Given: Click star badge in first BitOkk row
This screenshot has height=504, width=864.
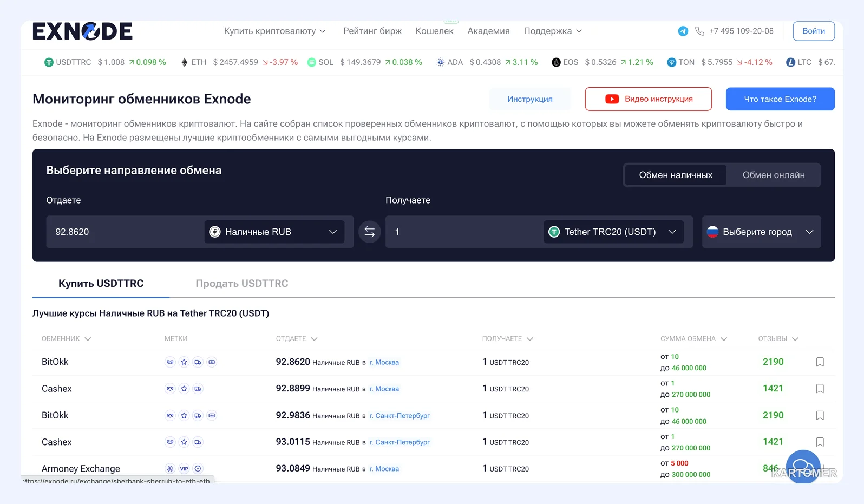Looking at the screenshot, I should pyautogui.click(x=184, y=362).
